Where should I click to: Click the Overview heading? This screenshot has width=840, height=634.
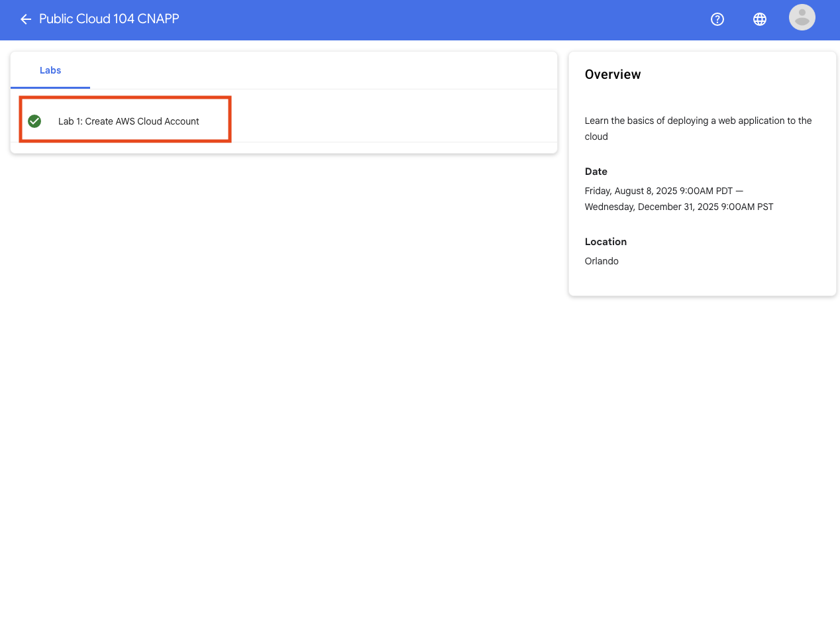point(613,74)
